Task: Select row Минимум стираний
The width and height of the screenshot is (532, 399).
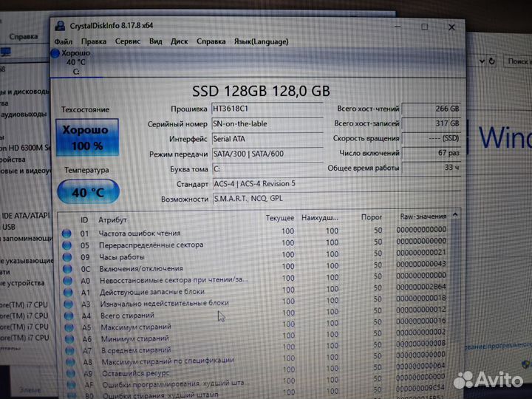Action: click(254, 337)
